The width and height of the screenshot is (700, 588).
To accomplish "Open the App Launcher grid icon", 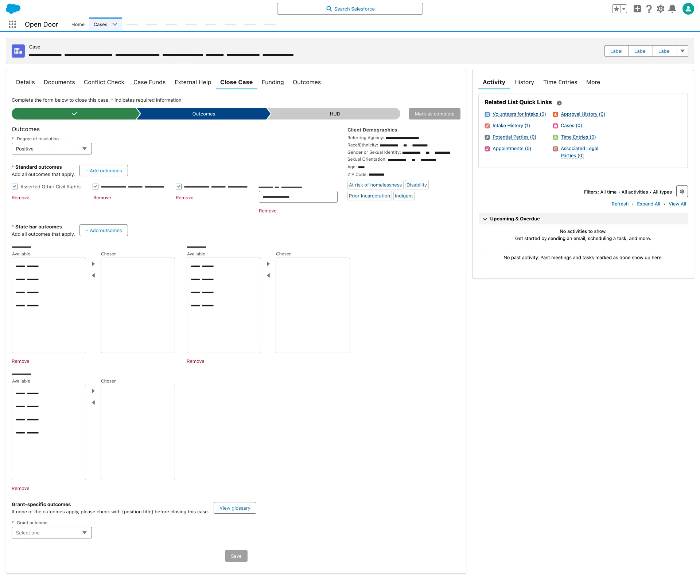I will (12, 24).
